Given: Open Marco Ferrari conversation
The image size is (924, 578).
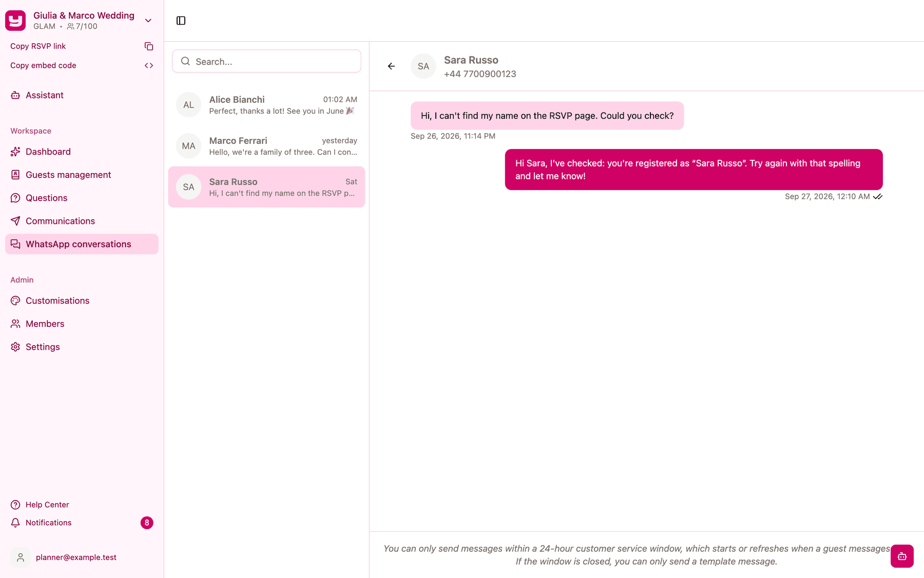Looking at the screenshot, I should [266, 146].
